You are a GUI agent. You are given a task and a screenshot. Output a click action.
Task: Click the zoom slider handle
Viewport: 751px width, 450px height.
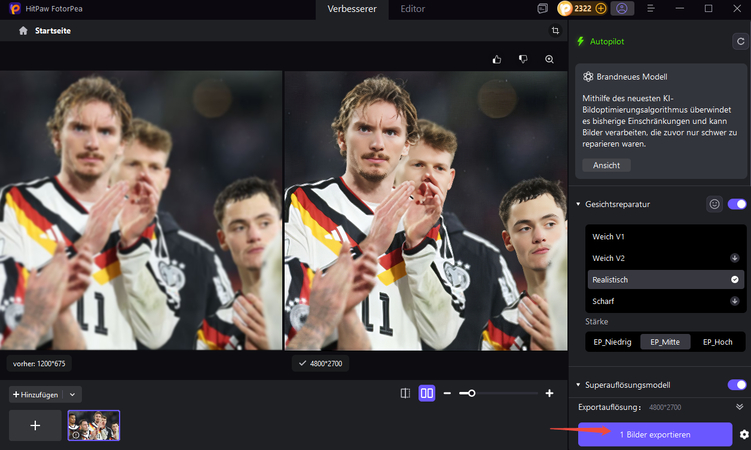pos(471,394)
